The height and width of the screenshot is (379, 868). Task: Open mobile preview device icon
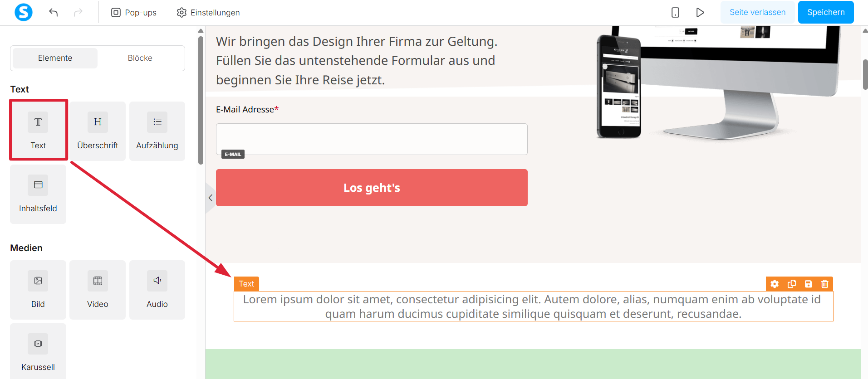click(x=675, y=12)
